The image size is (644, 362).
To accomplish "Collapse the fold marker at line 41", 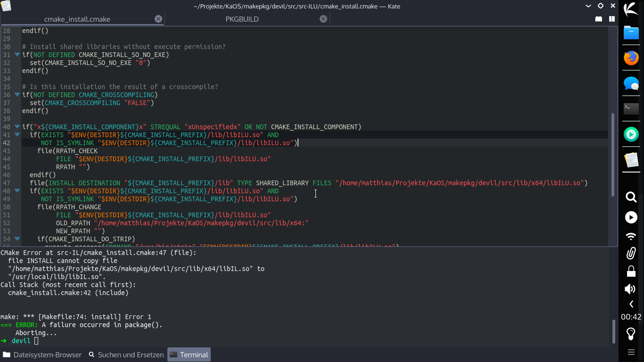I will pyautogui.click(x=17, y=135).
